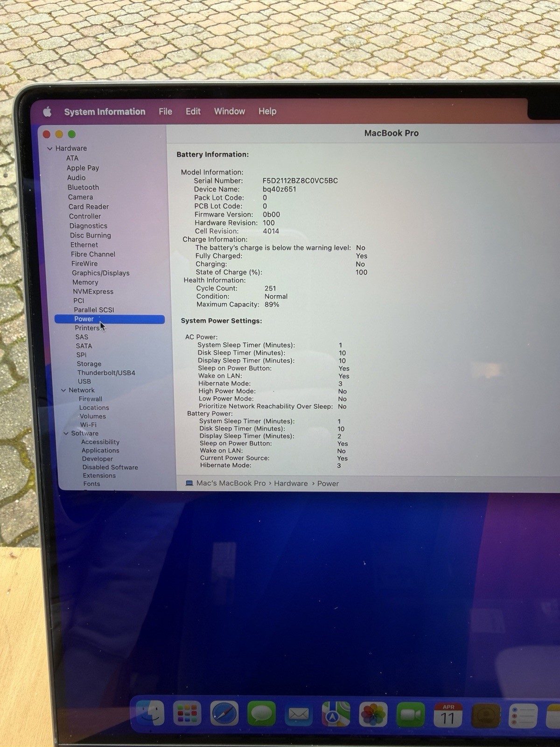Select Memory in the sidebar
560x747 pixels.
(x=85, y=282)
